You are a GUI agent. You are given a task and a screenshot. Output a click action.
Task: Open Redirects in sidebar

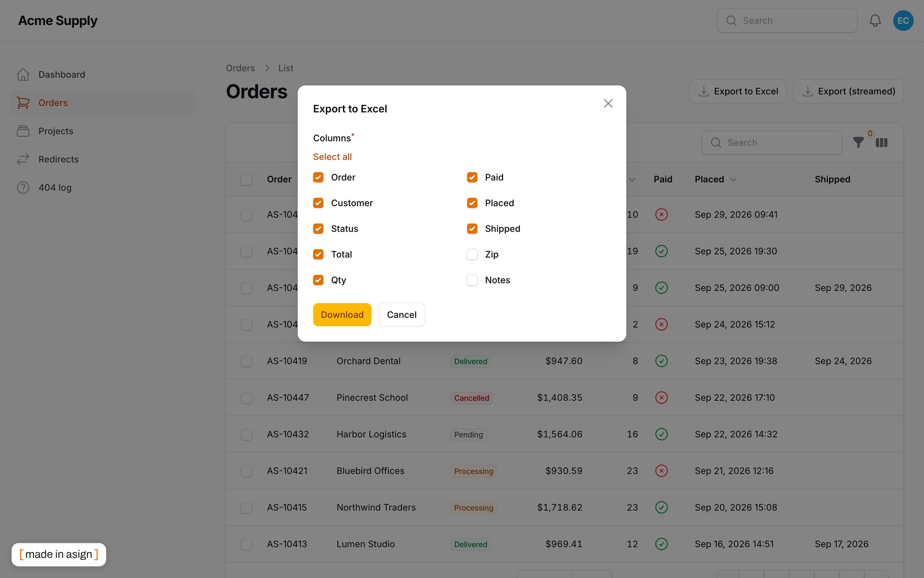point(102,159)
